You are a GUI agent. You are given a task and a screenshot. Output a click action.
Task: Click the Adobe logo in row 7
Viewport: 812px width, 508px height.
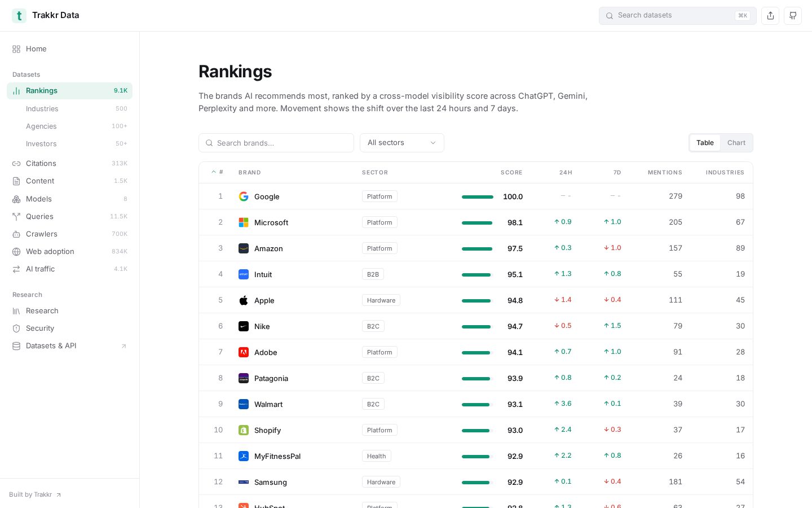244,352
